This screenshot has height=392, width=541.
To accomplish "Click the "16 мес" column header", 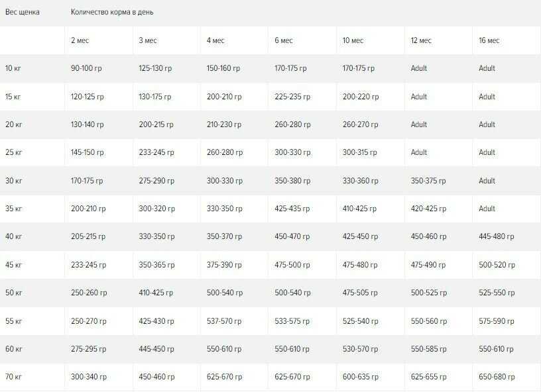I will coord(489,40).
